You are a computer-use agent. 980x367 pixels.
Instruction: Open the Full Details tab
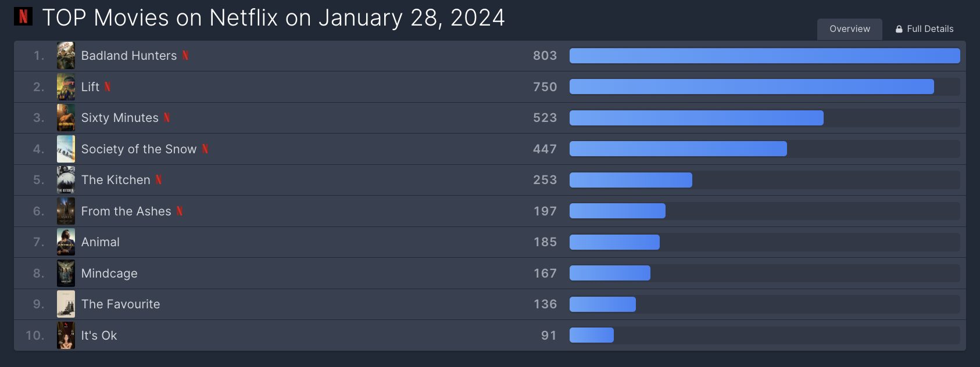[x=924, y=29]
